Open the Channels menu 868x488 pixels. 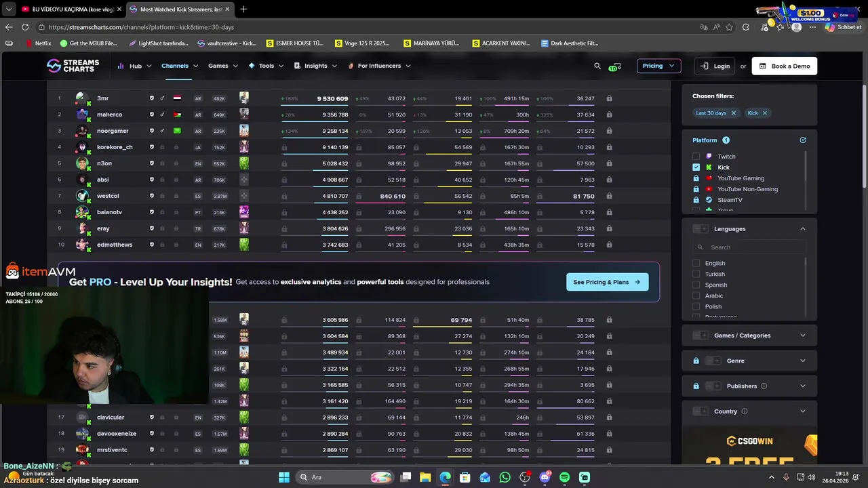[x=180, y=66]
